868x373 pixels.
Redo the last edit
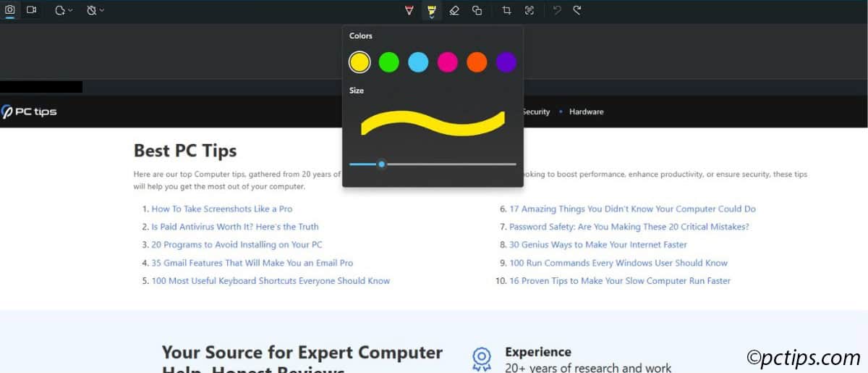tap(576, 10)
